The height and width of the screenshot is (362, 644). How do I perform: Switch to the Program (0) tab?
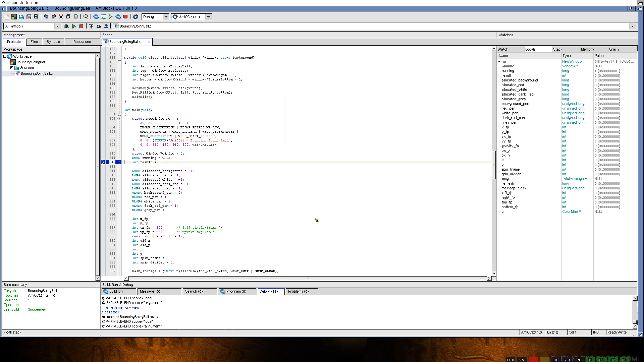click(x=237, y=292)
